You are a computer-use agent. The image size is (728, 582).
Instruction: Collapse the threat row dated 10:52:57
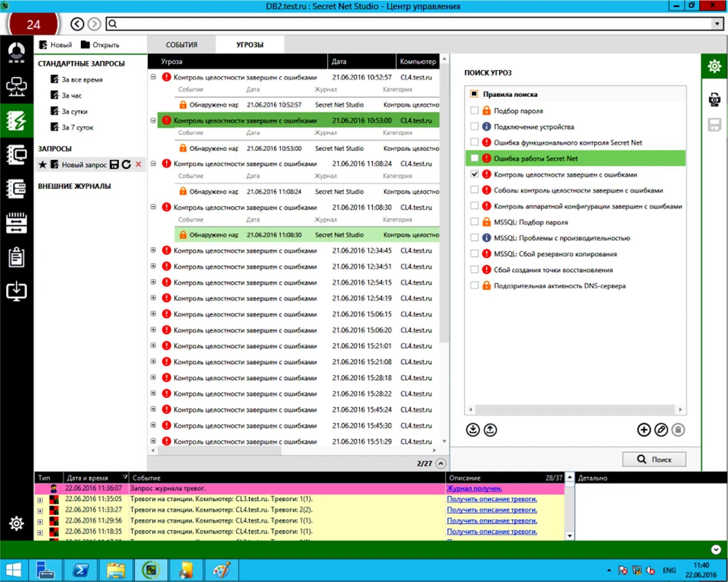153,77
